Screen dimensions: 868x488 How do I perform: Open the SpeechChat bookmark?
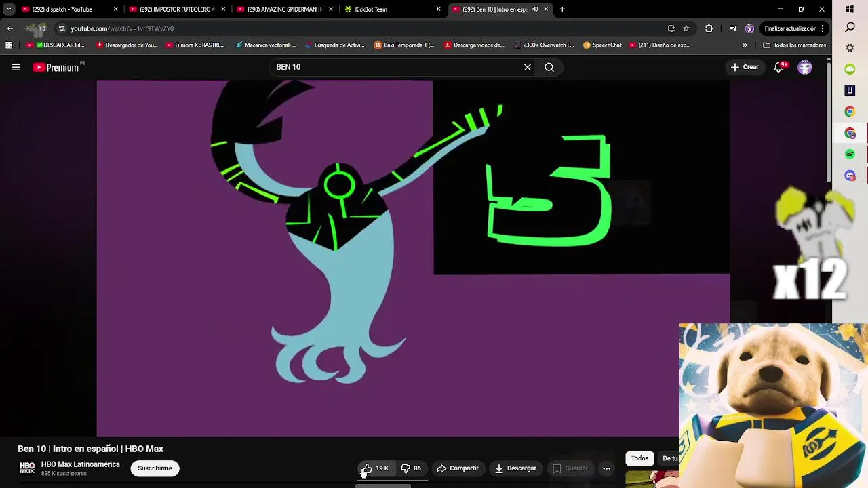[x=602, y=45]
